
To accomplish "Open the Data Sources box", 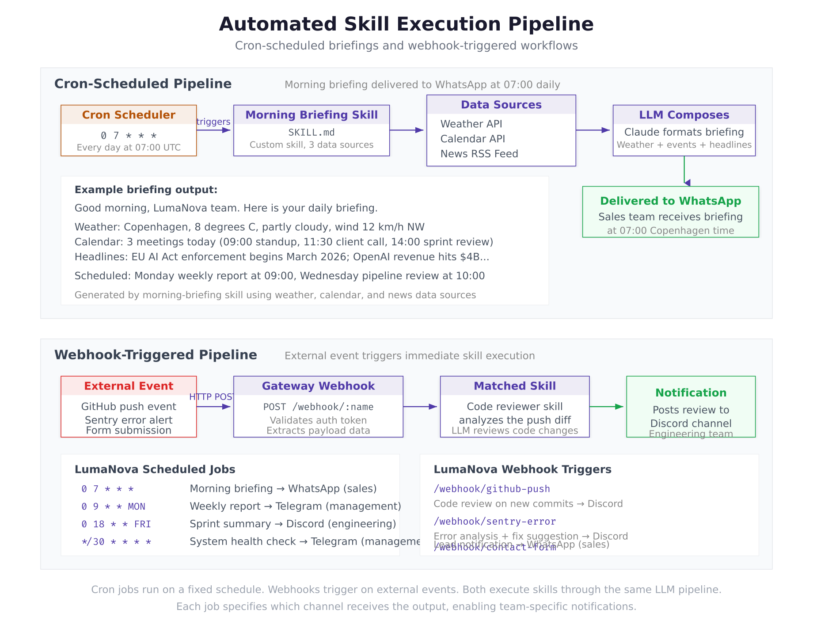I will tap(501, 130).
